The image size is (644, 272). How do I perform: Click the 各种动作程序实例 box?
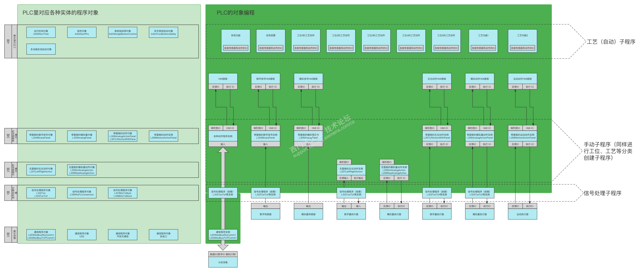coord(223,136)
